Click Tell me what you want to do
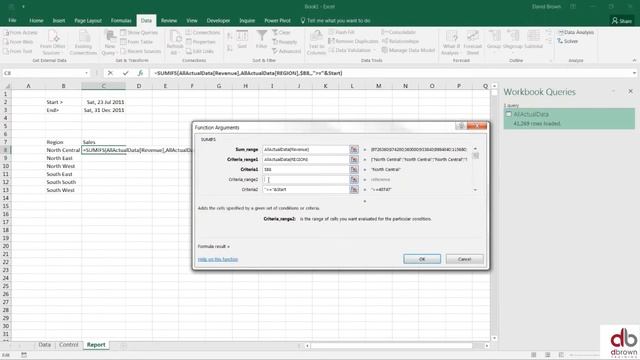Viewport: 640px width, 360px height. click(x=336, y=20)
